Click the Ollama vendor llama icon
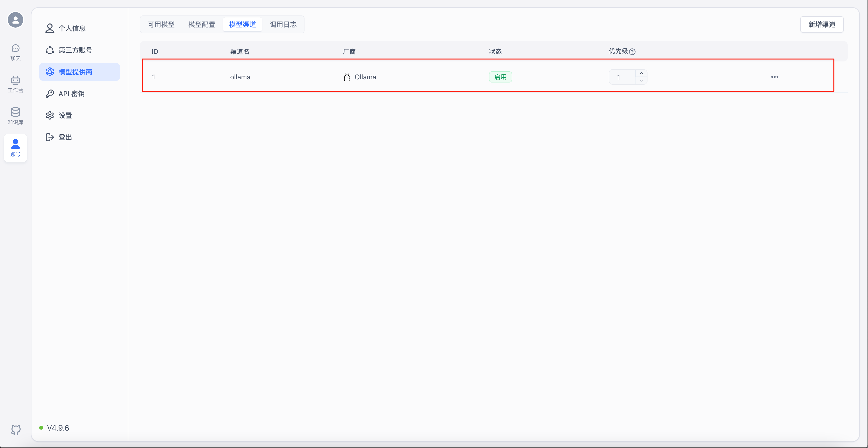The width and height of the screenshot is (868, 448). point(347,77)
